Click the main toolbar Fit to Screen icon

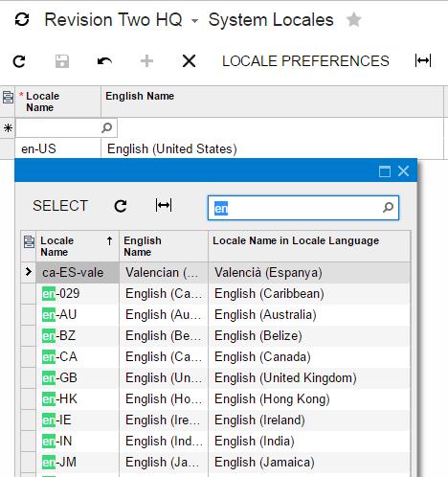[x=423, y=60]
